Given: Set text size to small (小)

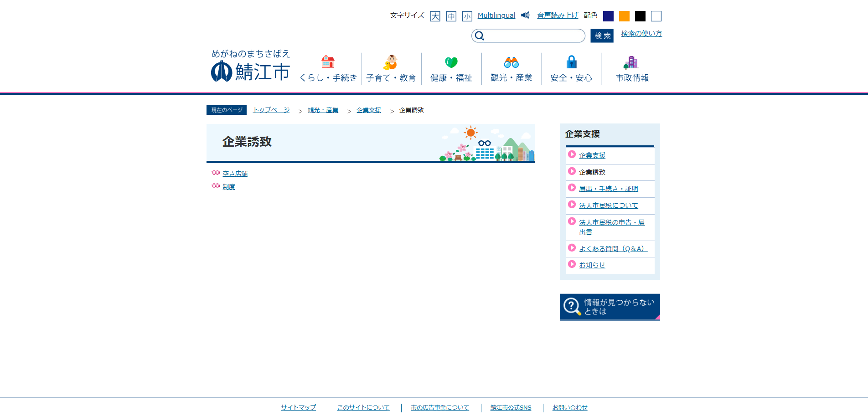Looking at the screenshot, I should click(467, 16).
